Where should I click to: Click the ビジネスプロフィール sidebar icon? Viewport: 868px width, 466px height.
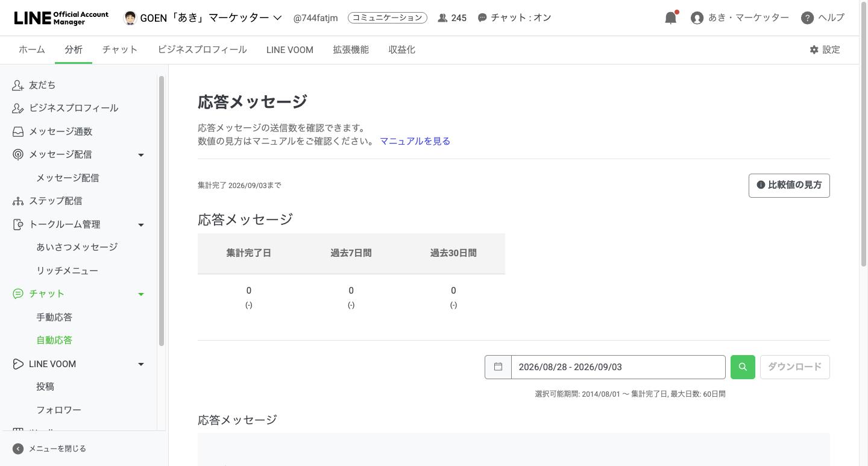[18, 109]
